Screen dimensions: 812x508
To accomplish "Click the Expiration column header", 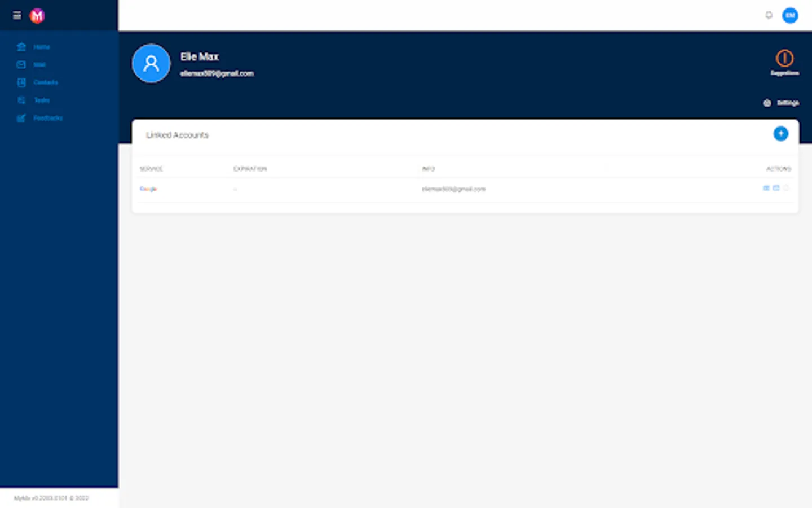I will (250, 169).
